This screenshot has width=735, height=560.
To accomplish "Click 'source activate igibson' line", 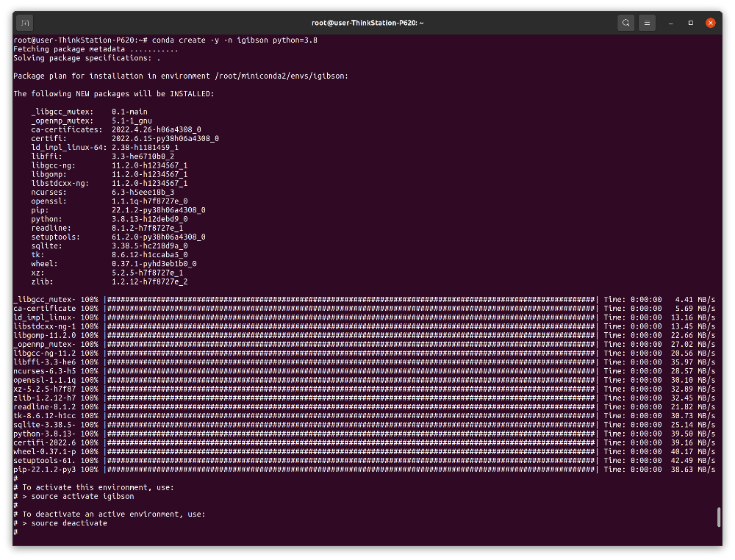I will [73, 496].
